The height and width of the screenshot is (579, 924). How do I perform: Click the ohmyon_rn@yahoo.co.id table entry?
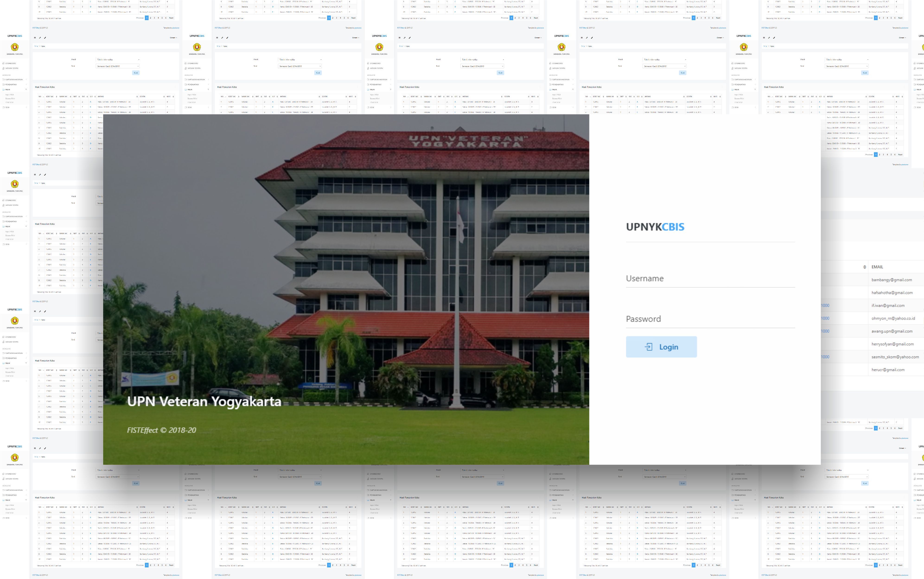click(x=893, y=318)
